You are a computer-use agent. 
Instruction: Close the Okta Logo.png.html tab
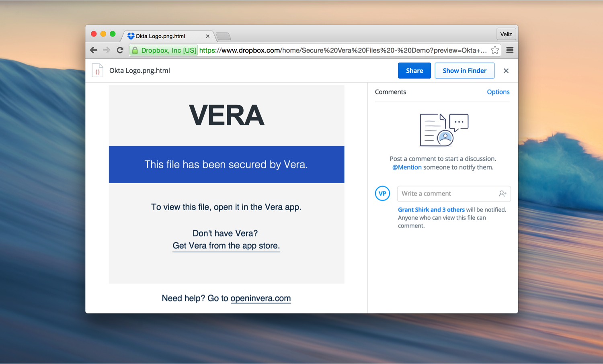coord(207,36)
